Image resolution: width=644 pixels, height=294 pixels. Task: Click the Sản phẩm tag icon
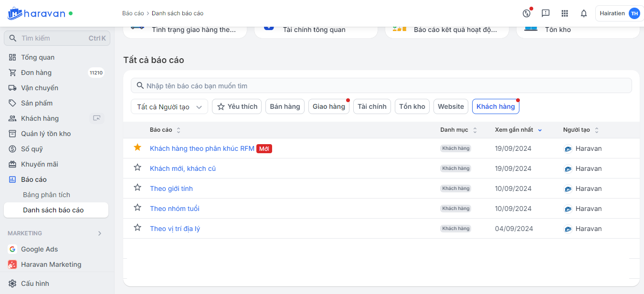[x=12, y=103]
